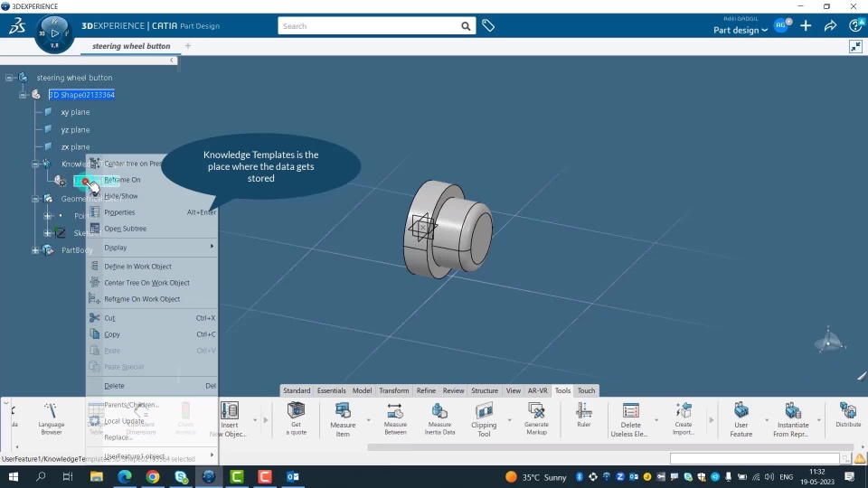Click the Search input field
The width and height of the screenshot is (868, 488).
pyautogui.click(x=371, y=26)
